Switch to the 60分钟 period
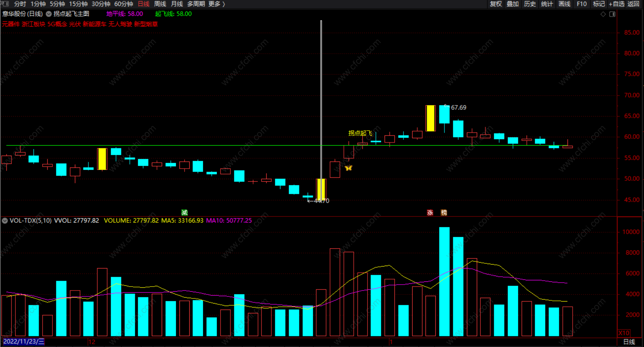The image size is (644, 347). click(123, 4)
